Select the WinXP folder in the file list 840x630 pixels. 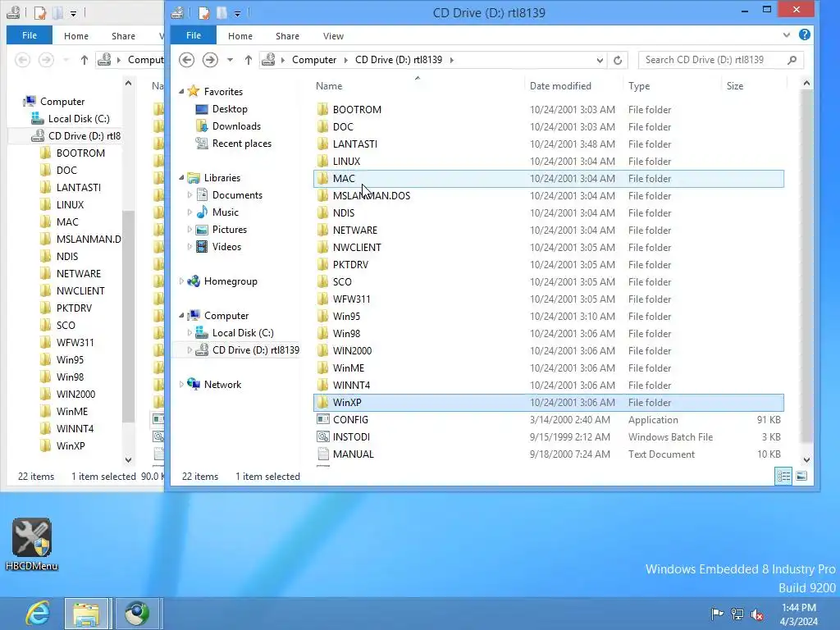pyautogui.click(x=549, y=402)
